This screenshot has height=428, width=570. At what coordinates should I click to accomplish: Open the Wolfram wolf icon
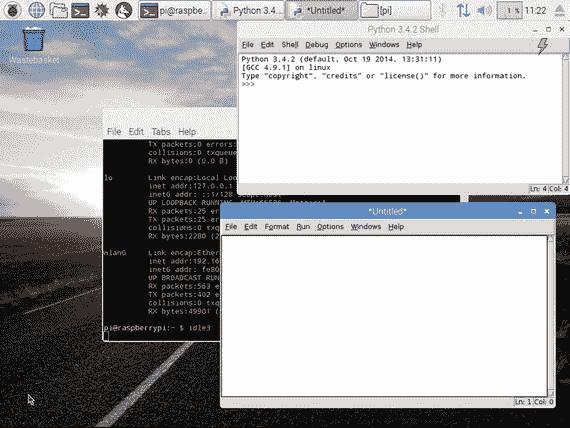coord(124,10)
